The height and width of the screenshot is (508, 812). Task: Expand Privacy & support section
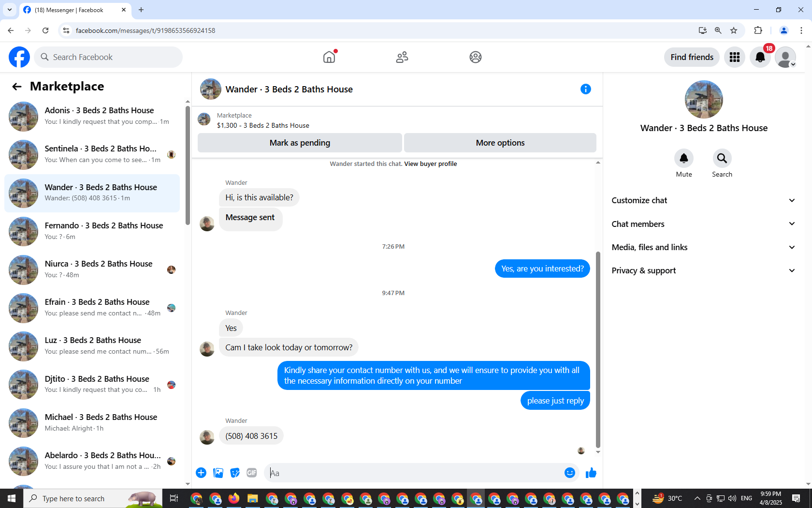[x=703, y=270]
